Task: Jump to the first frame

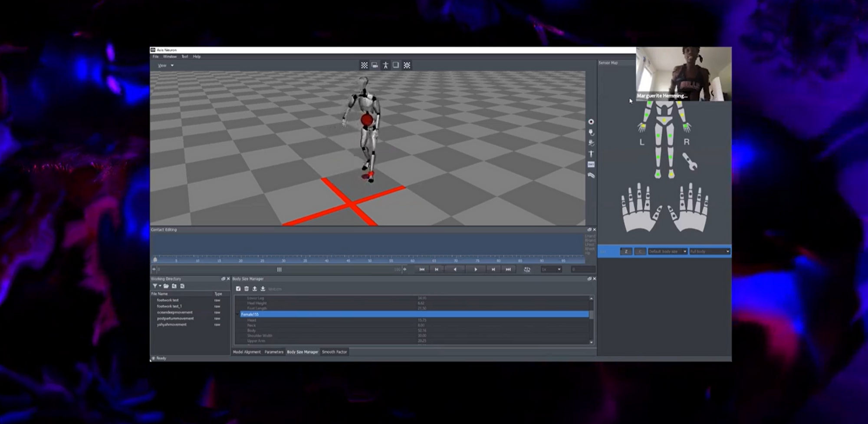Action: point(422,269)
